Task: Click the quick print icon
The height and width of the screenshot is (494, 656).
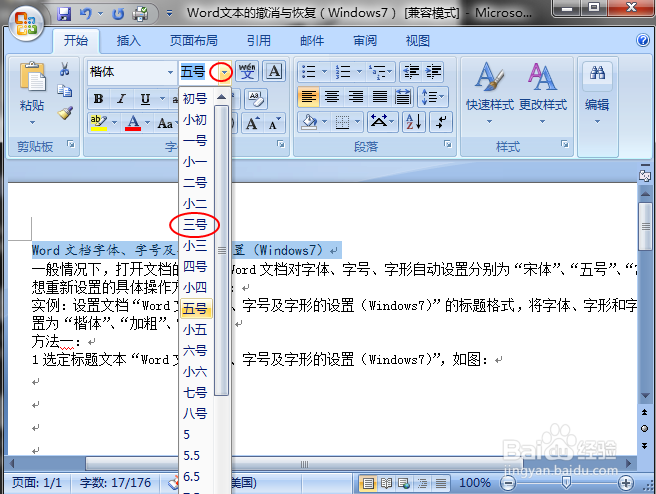Action: tap(141, 14)
